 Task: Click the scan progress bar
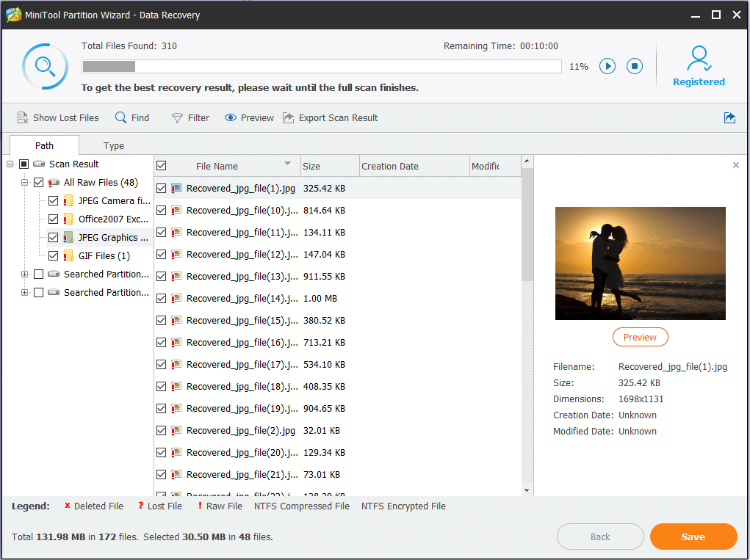coord(322,66)
